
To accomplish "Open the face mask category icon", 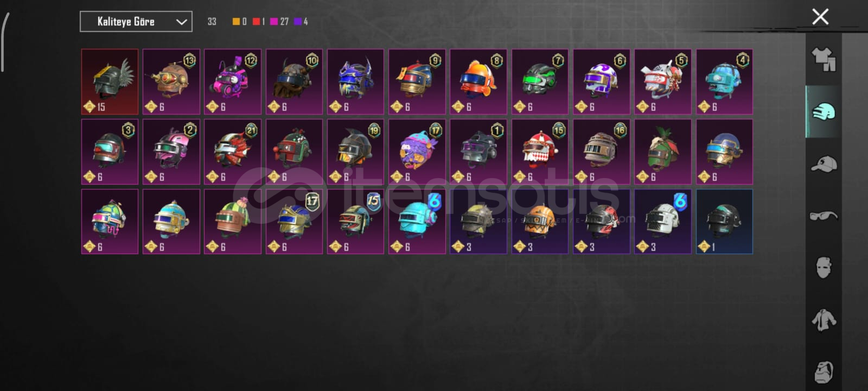I will (x=824, y=268).
